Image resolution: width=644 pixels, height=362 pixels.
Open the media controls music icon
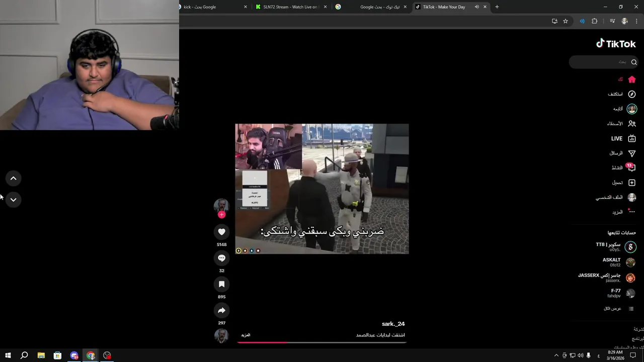coord(612,21)
